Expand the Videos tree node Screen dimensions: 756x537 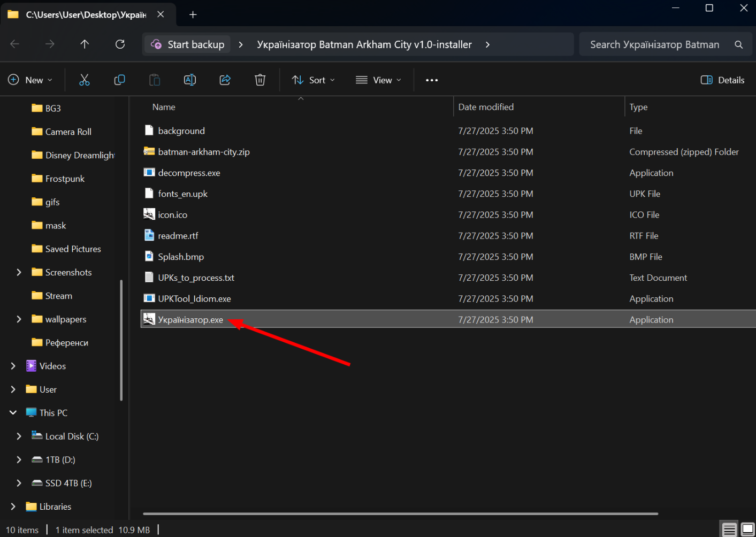(13, 366)
